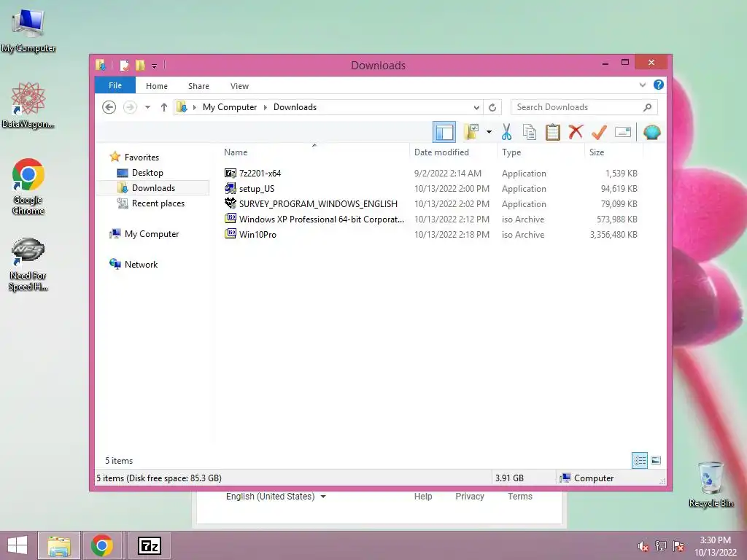Click New folder icon in title bar
This screenshot has width=747, height=560.
(x=140, y=65)
